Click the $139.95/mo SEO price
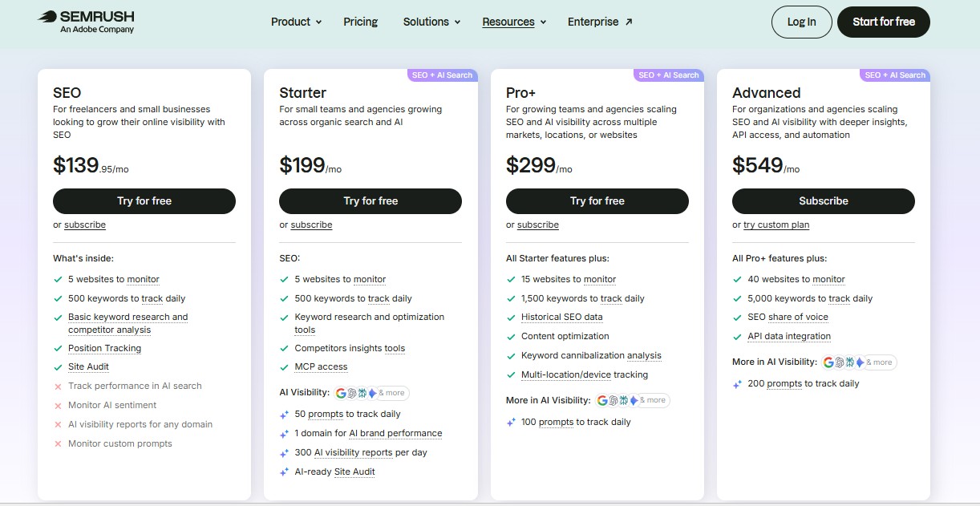 91,165
